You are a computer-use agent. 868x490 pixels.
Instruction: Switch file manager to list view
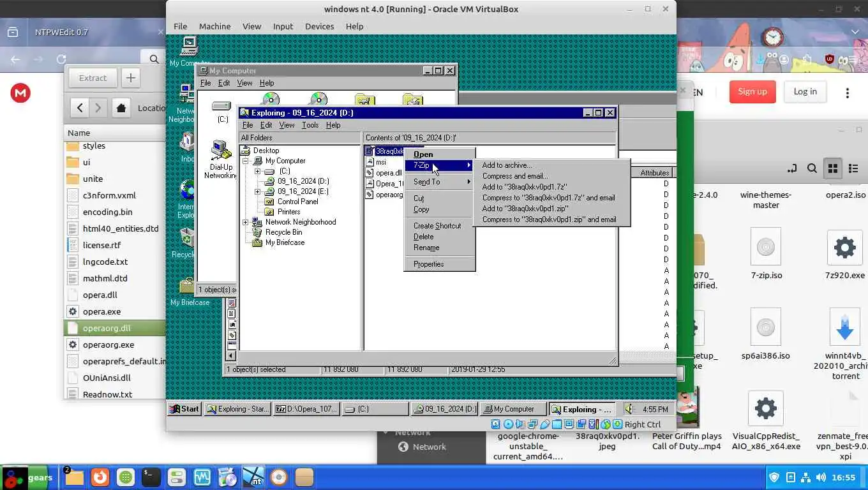point(854,168)
